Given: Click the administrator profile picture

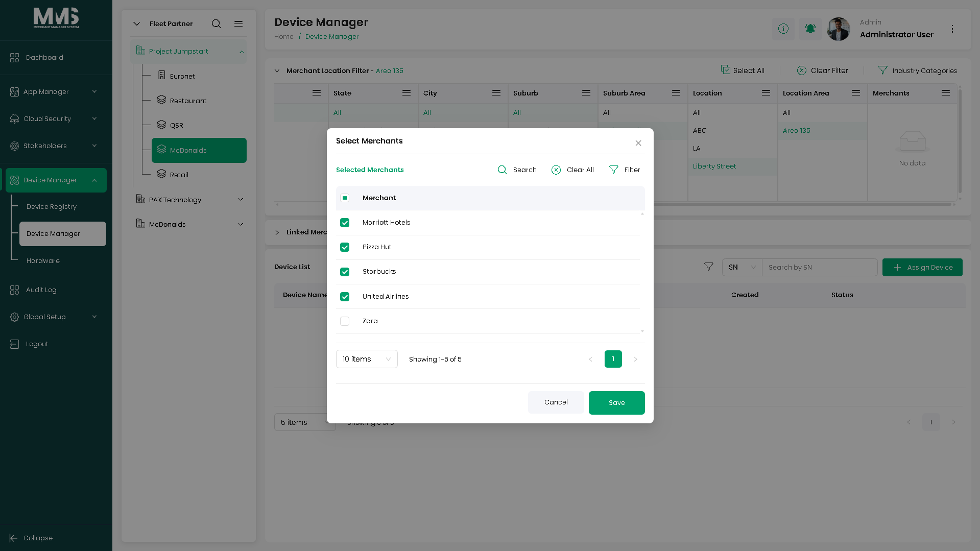Looking at the screenshot, I should tap(839, 29).
